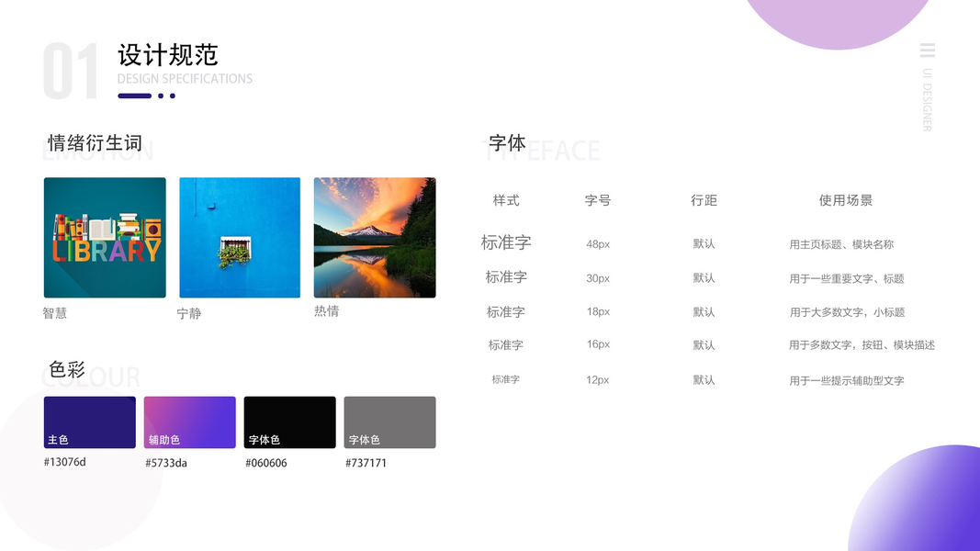
Task: Click the 样式 column header
Action: (506, 200)
